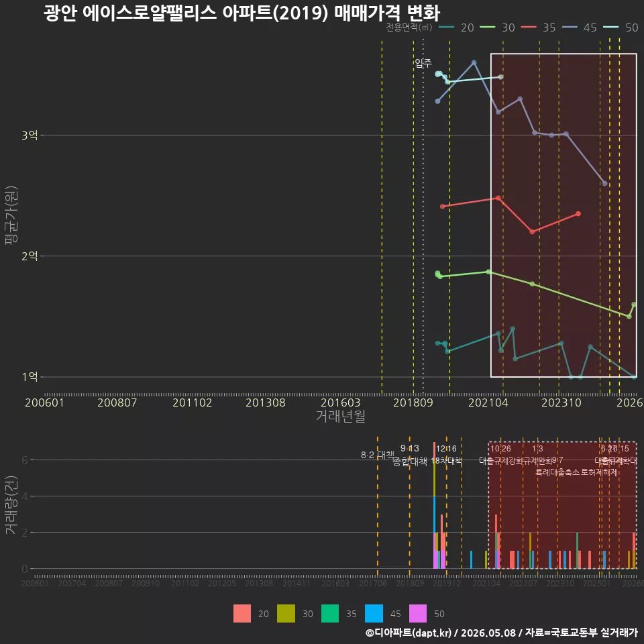Click the '3억' y-axis label
This screenshot has width=644, height=644.
30,135
